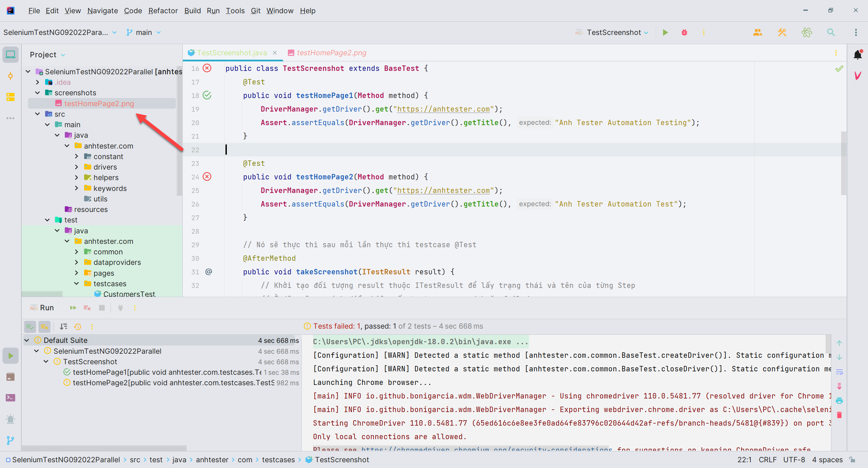Click the green Run button in toolbar
Screen dimensions: 868x468
pos(665,33)
